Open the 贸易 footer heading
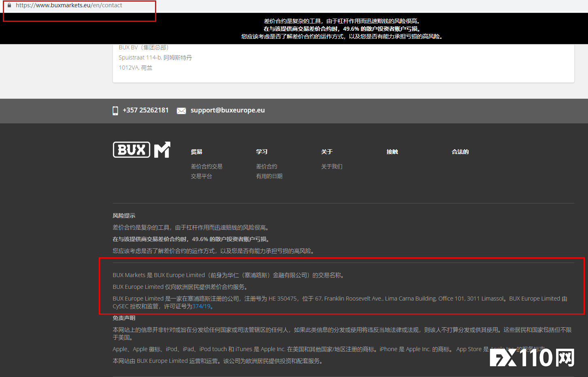The width and height of the screenshot is (588, 377). [x=197, y=152]
